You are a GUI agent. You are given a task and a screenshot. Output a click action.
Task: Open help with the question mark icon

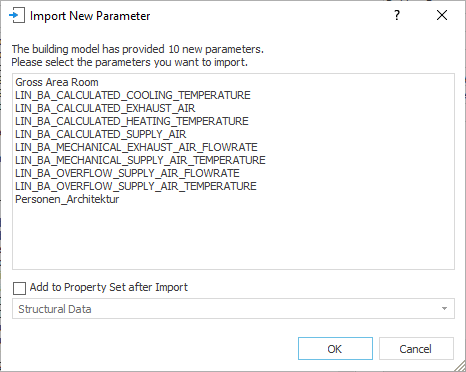pyautogui.click(x=397, y=15)
